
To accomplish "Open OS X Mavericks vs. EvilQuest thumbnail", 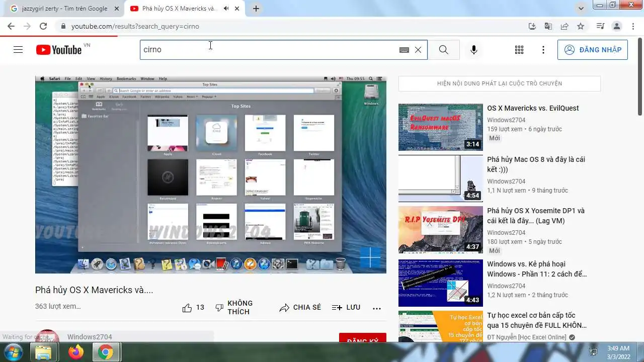I will pyautogui.click(x=441, y=127).
